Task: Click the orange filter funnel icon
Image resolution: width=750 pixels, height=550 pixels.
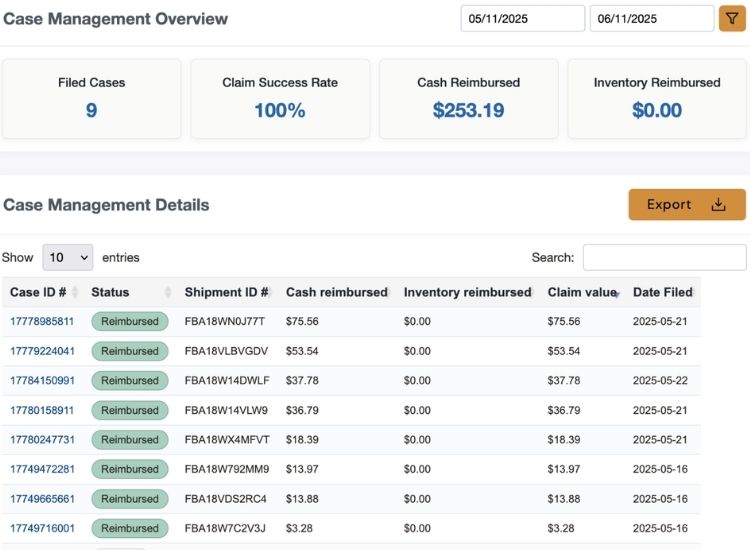Action: pyautogui.click(x=732, y=19)
